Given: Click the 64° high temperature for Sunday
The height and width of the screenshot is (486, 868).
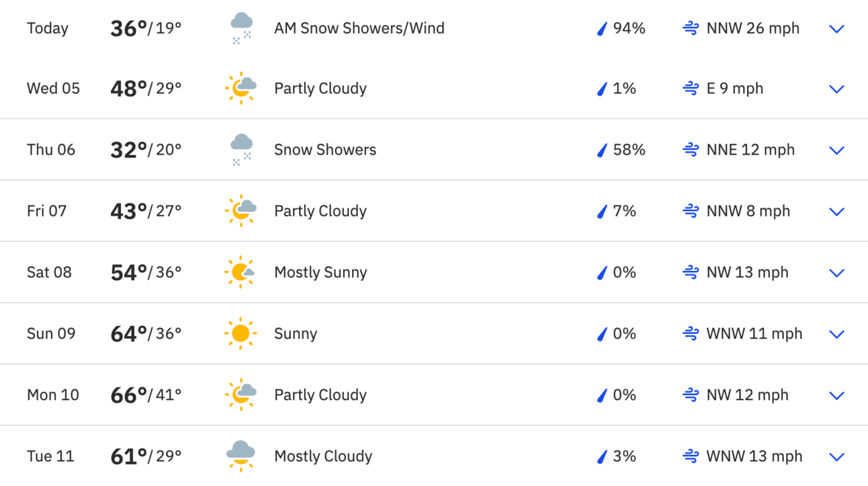Looking at the screenshot, I should (x=128, y=333).
